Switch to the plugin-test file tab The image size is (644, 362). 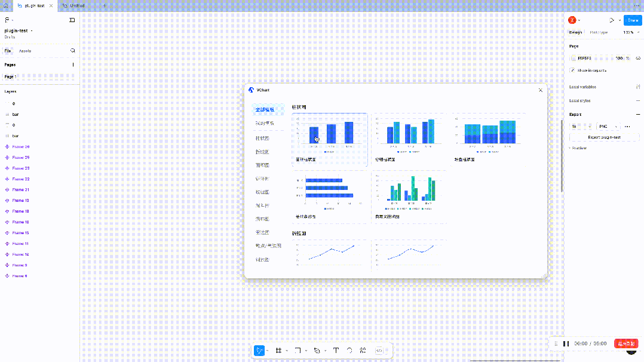coord(35,6)
